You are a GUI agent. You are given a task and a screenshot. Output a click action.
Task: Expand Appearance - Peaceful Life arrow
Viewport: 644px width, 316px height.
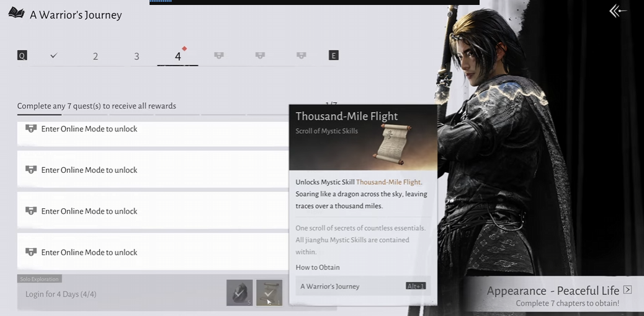627,290
